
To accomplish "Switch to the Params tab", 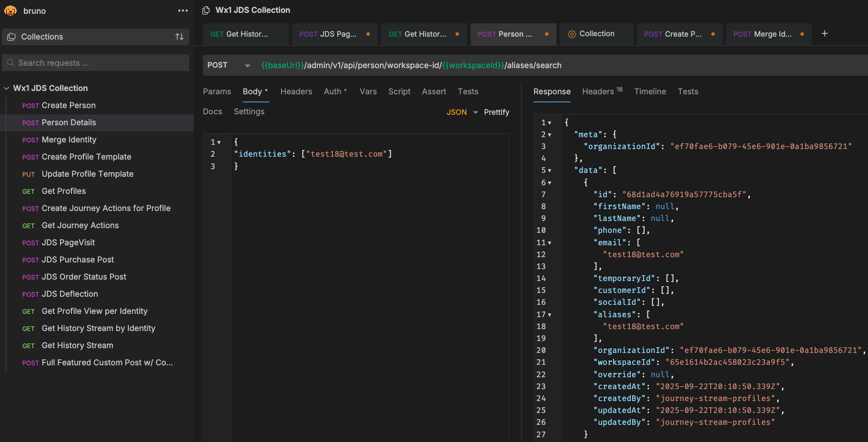I will click(217, 91).
